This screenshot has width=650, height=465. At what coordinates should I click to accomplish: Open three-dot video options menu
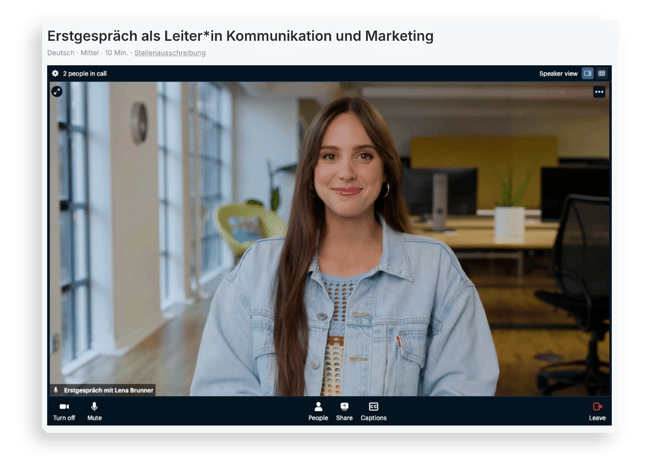click(x=599, y=92)
